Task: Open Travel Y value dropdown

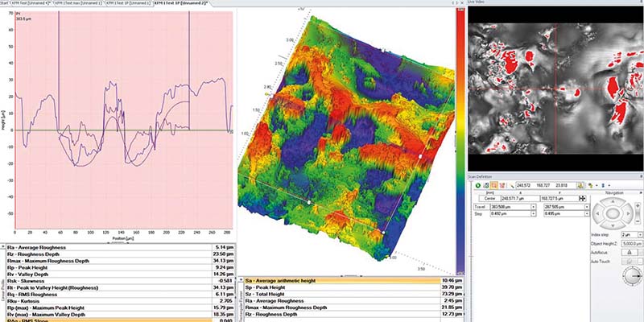Action: [587, 207]
